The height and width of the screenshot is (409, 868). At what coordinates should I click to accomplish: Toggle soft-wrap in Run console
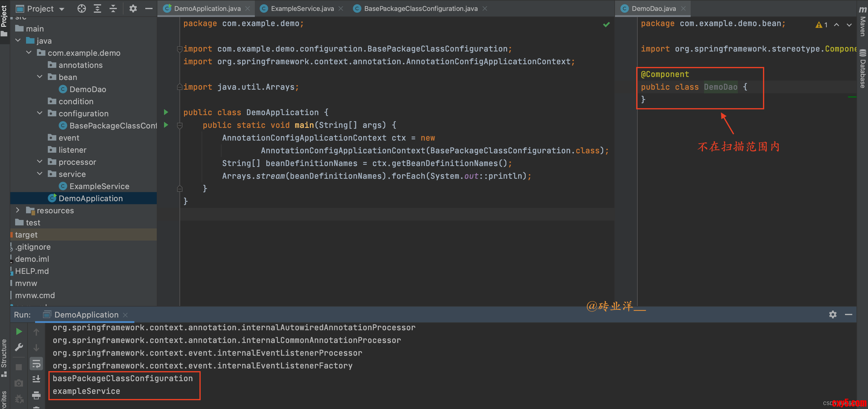click(x=36, y=364)
